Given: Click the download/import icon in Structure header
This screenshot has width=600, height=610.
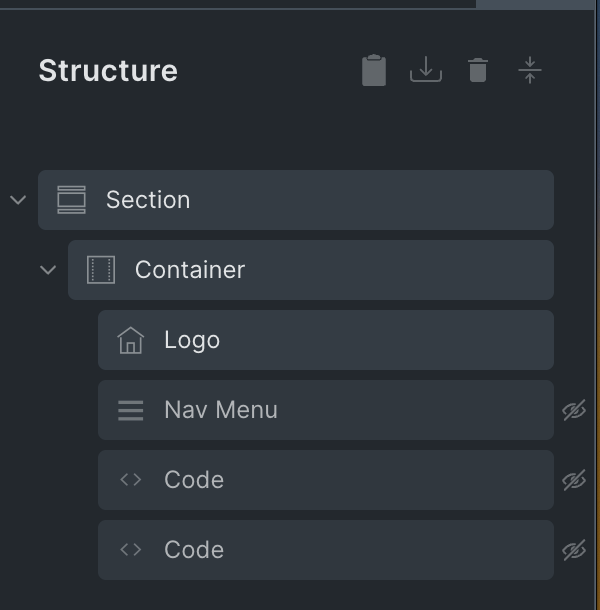Looking at the screenshot, I should coord(426,70).
